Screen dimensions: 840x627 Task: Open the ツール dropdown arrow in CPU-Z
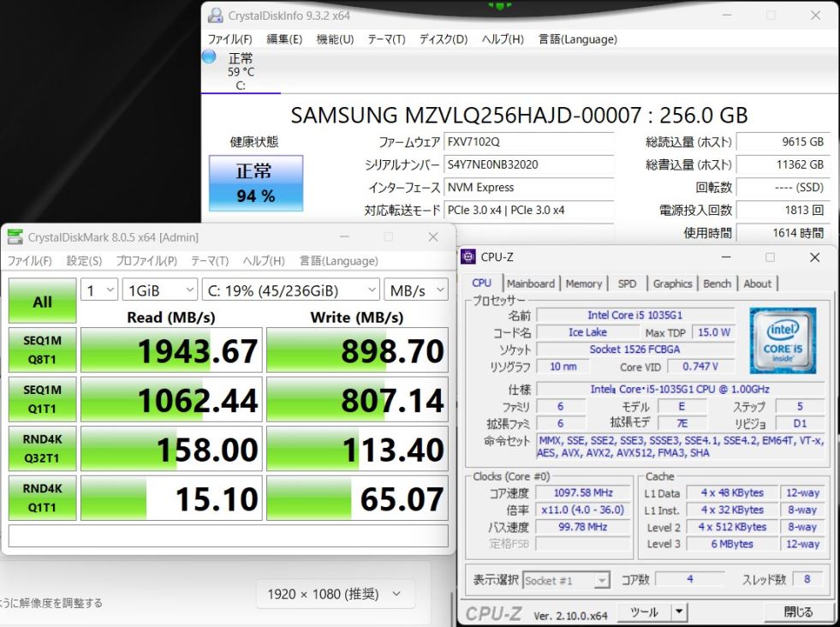point(679,612)
